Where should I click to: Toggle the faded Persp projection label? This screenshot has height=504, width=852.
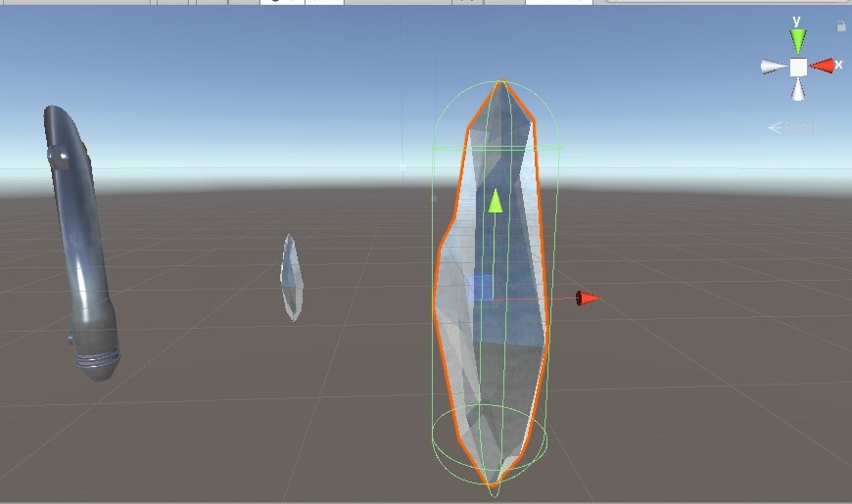coord(794,127)
